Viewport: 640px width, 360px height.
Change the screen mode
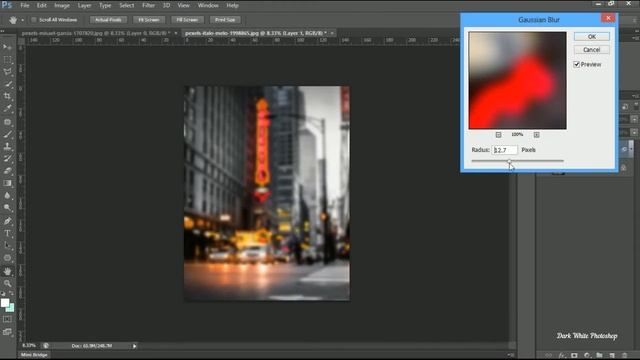tap(7, 332)
